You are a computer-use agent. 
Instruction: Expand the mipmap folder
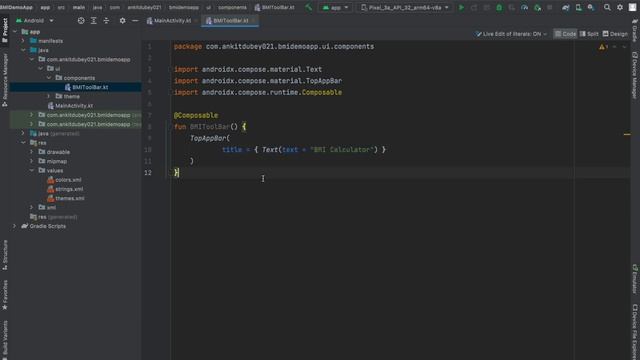coord(32,161)
